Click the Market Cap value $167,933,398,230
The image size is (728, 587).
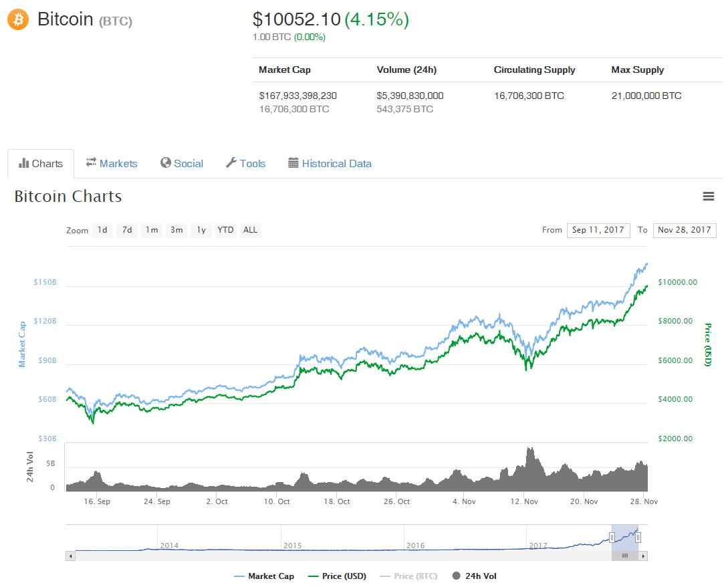298,96
